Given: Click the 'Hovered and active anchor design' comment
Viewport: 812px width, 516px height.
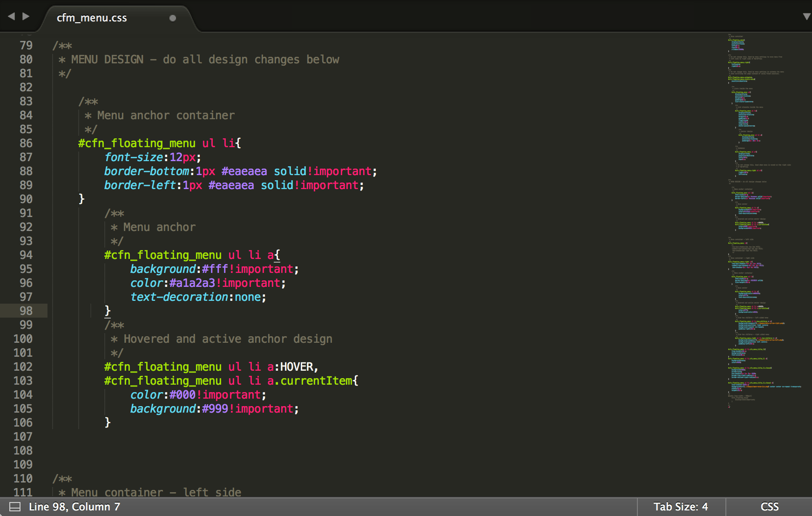Looking at the screenshot, I should (x=222, y=339).
